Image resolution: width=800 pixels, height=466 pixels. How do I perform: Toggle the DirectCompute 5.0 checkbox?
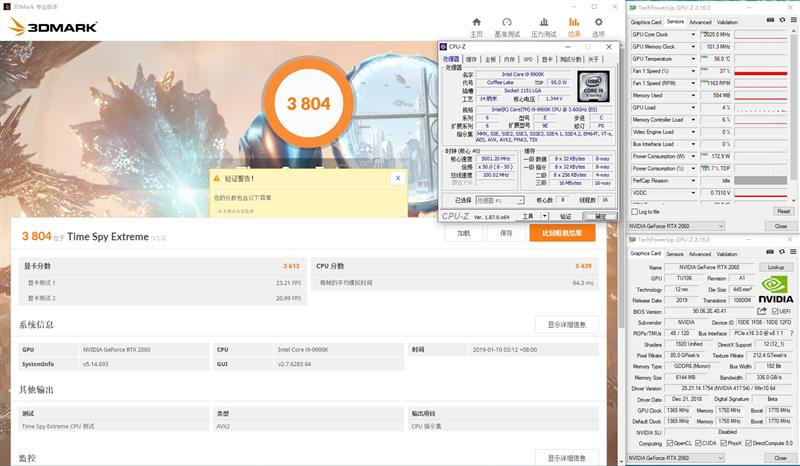(748, 443)
